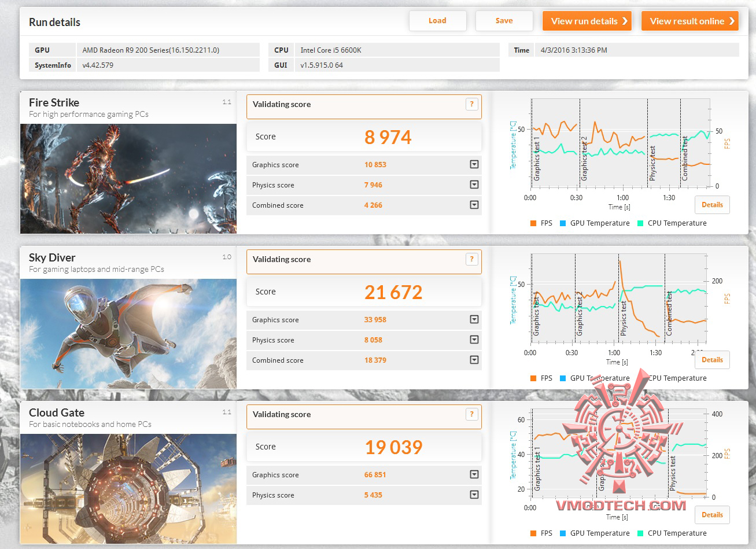Click the Fire Strike Validating score label

click(x=282, y=105)
